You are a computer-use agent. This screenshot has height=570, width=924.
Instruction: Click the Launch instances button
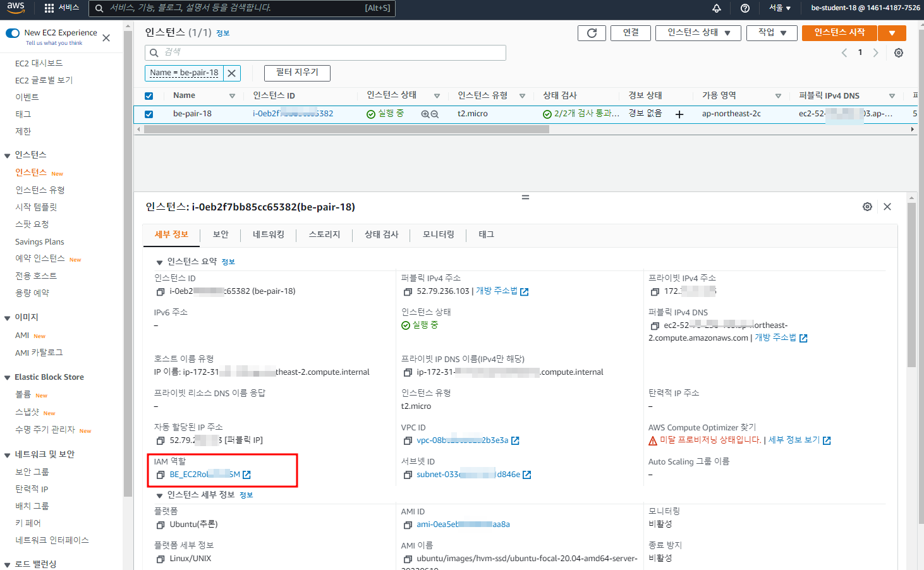coord(839,33)
